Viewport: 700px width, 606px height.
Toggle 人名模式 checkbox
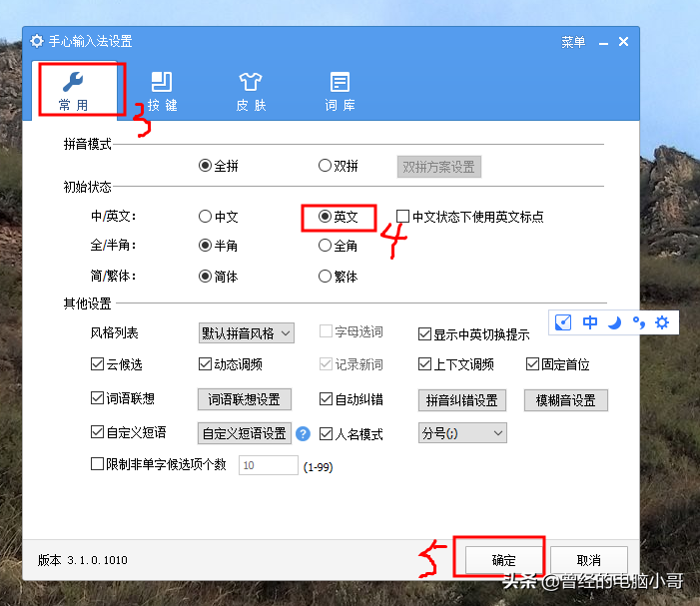(350, 433)
